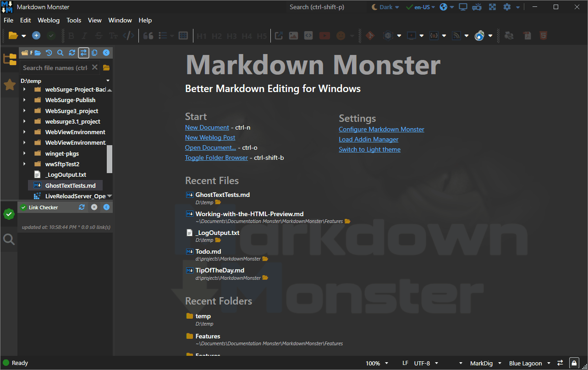Open the AI addin robot icon
Image resolution: width=588 pixels, height=370 pixels.
pyautogui.click(x=389, y=35)
